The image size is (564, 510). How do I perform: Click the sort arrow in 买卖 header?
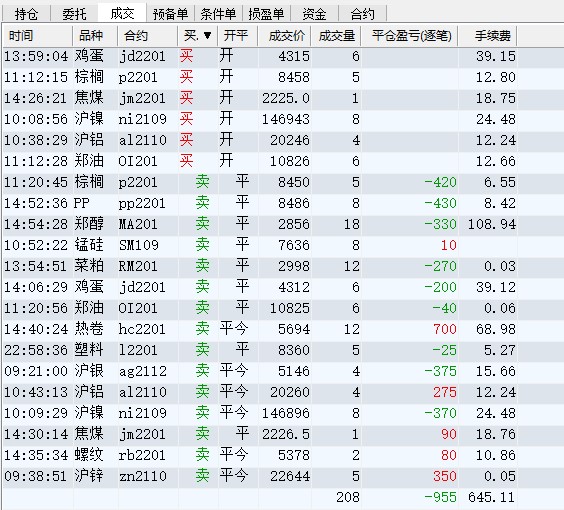(207, 36)
